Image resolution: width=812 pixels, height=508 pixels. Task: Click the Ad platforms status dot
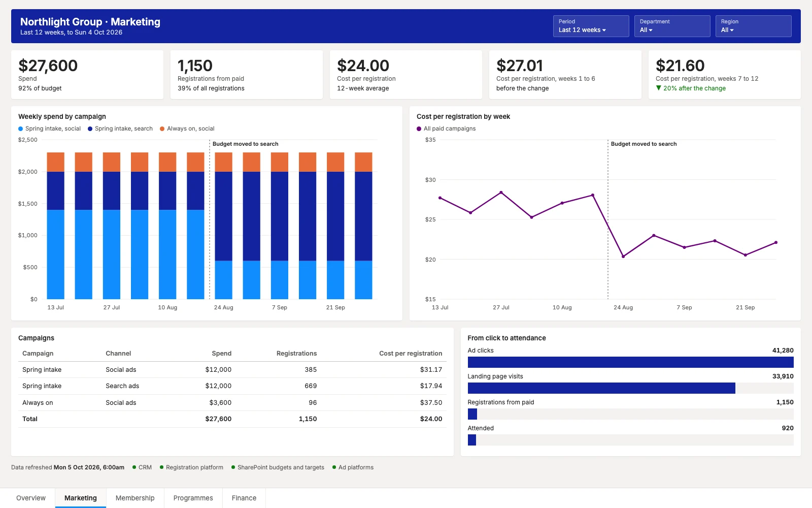click(x=334, y=467)
